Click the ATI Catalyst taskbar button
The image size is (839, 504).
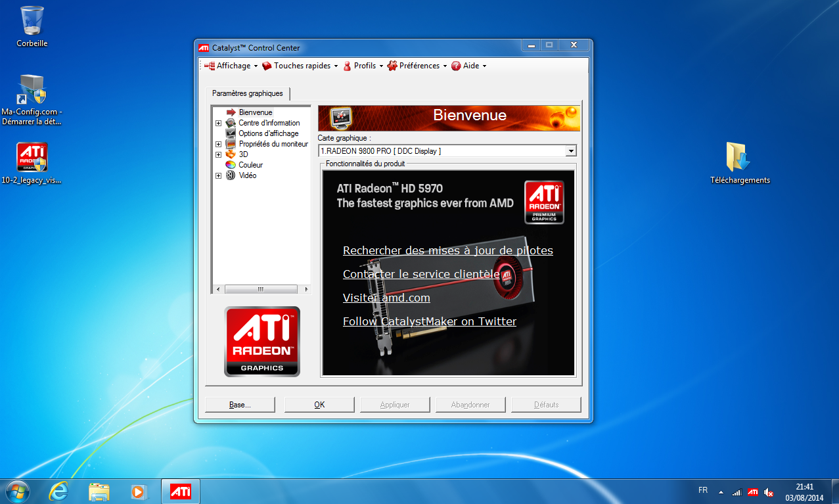180,492
